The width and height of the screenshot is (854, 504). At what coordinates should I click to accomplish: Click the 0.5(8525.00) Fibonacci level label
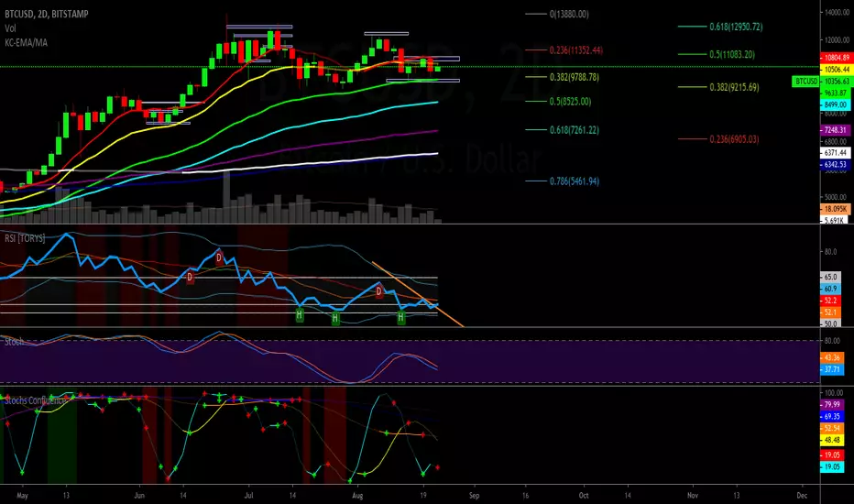570,102
